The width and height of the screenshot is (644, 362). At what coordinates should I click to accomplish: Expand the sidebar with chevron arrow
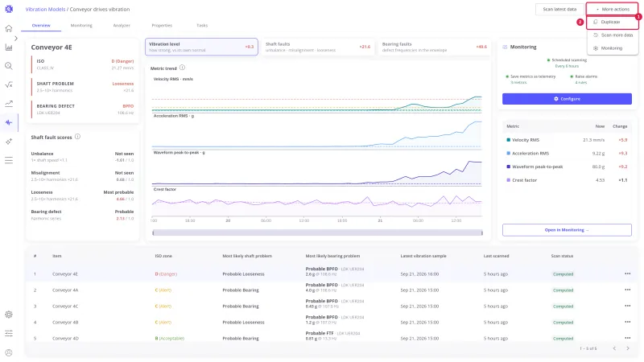tap(15, 38)
